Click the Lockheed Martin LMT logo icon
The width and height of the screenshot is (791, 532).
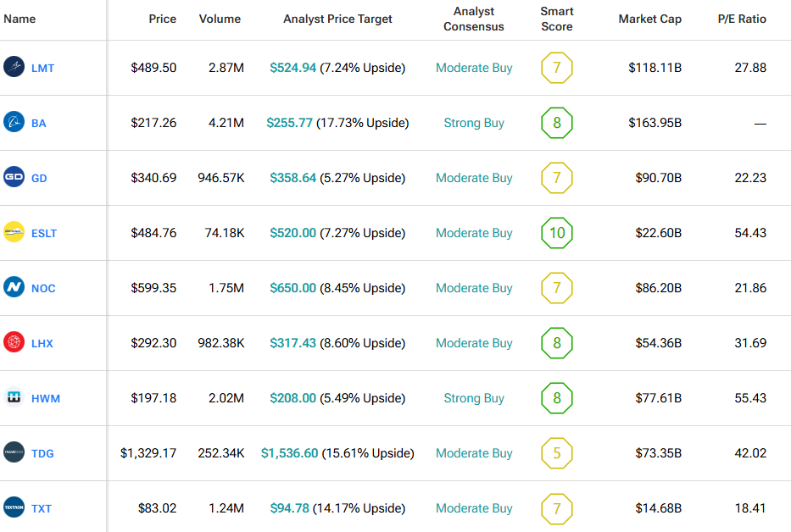(x=14, y=67)
